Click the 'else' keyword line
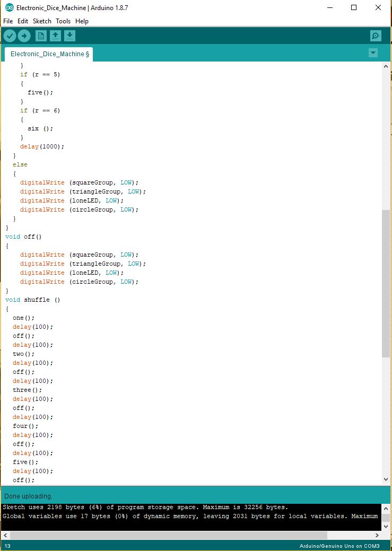The height and width of the screenshot is (551, 392). (20, 164)
